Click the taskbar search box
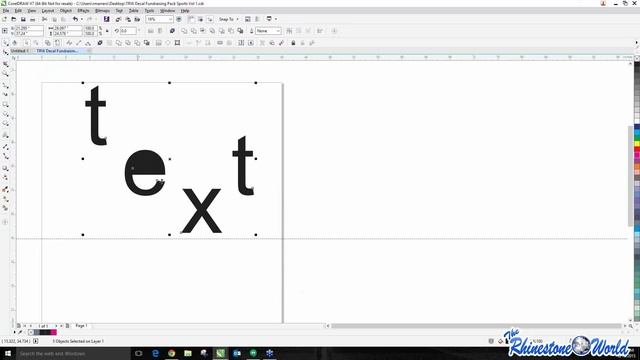640x360 pixels. [73, 353]
